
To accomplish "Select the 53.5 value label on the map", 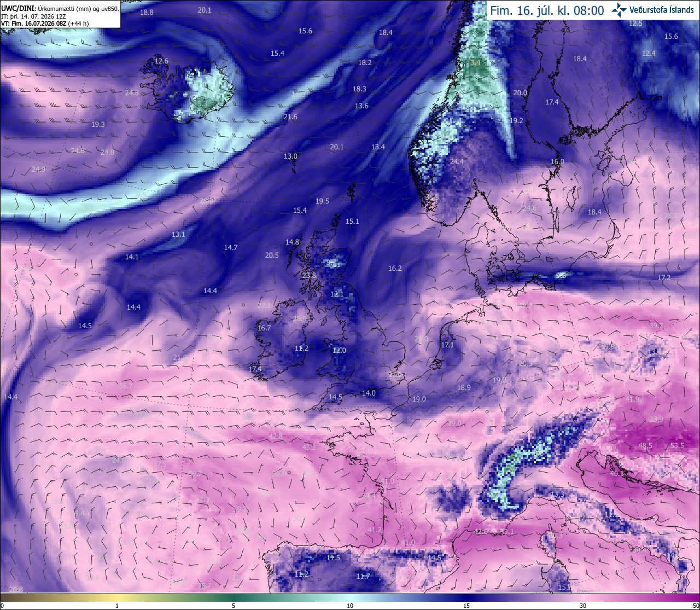I will tap(677, 446).
